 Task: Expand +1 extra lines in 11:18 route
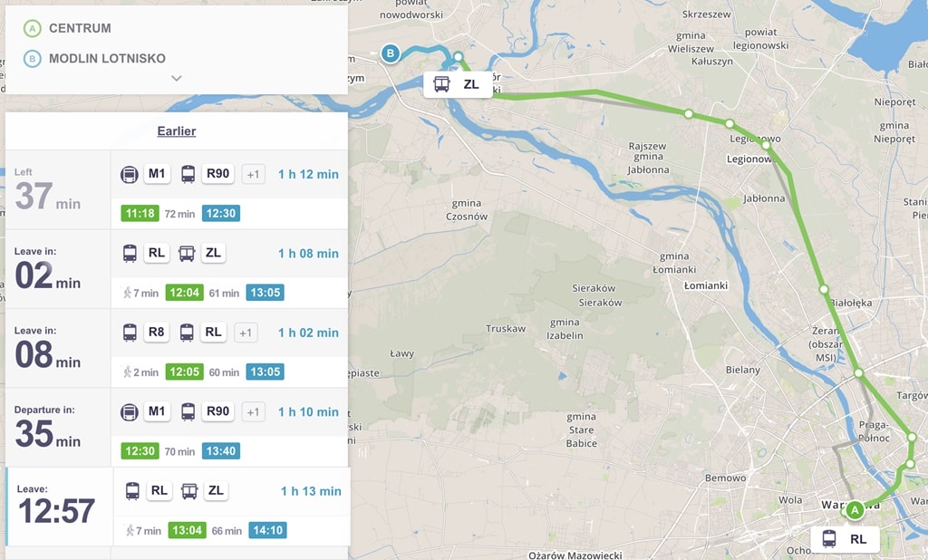click(254, 174)
